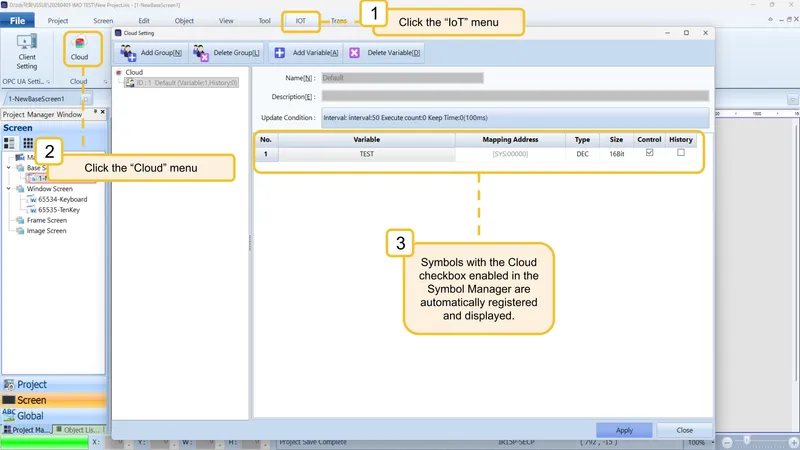
Task: Switch to Project Manager bottom tab
Action: pos(27,430)
